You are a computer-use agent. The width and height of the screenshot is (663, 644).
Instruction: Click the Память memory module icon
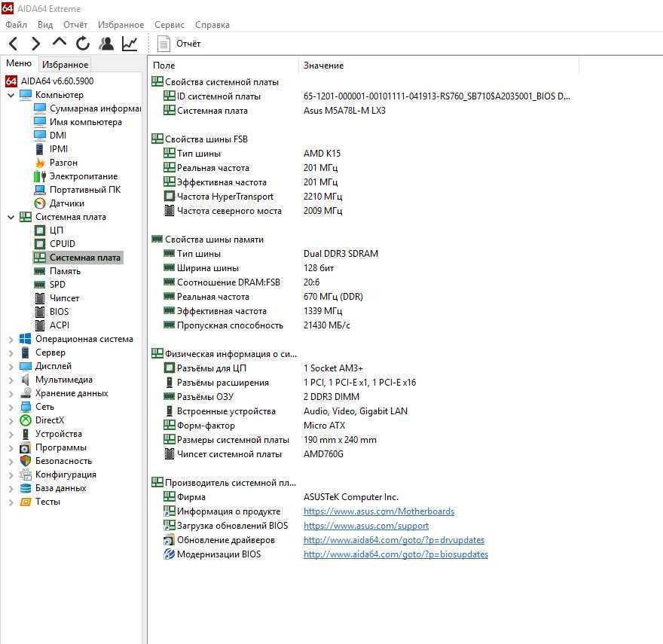pos(40,271)
